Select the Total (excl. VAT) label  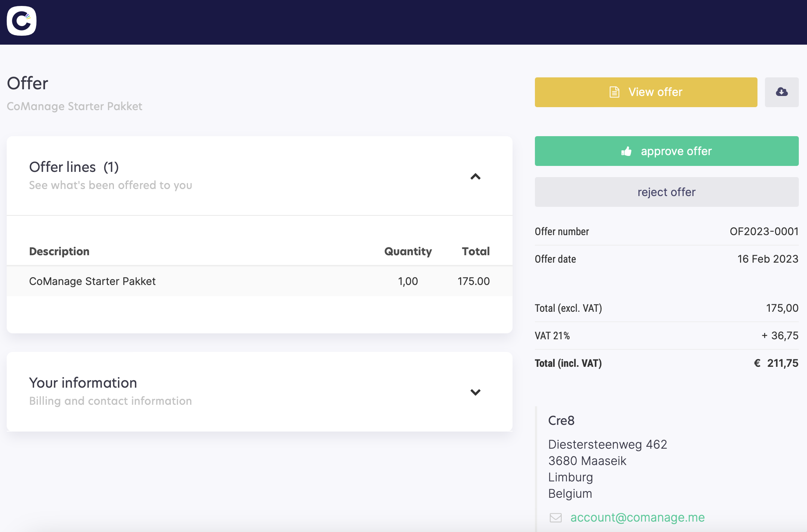pyautogui.click(x=568, y=308)
